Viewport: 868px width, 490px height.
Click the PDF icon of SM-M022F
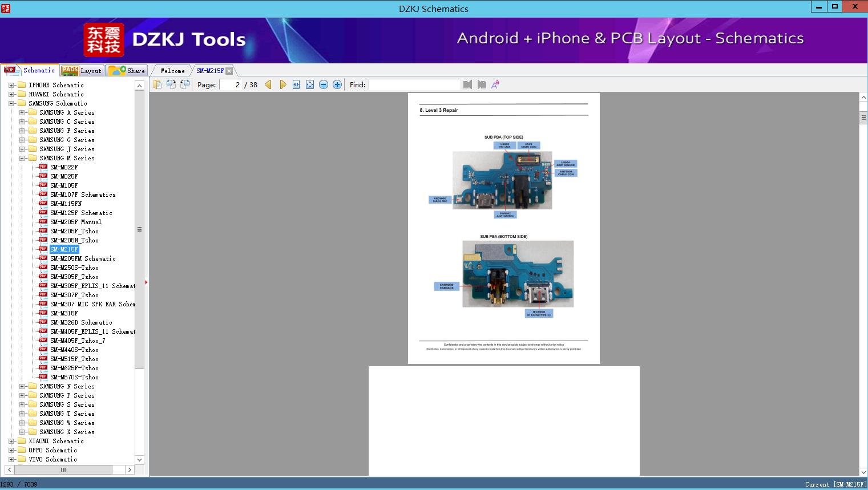(43, 167)
